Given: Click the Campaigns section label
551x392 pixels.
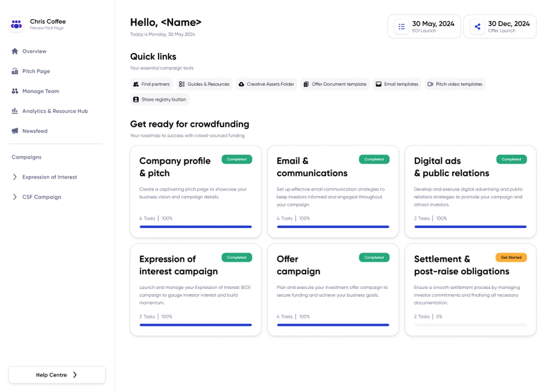Looking at the screenshot, I should (x=27, y=157).
